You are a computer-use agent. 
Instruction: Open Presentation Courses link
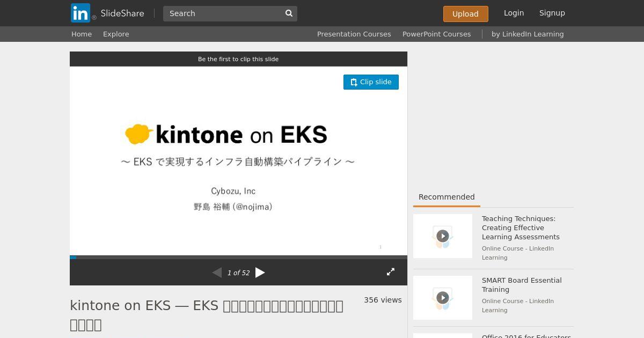354,34
